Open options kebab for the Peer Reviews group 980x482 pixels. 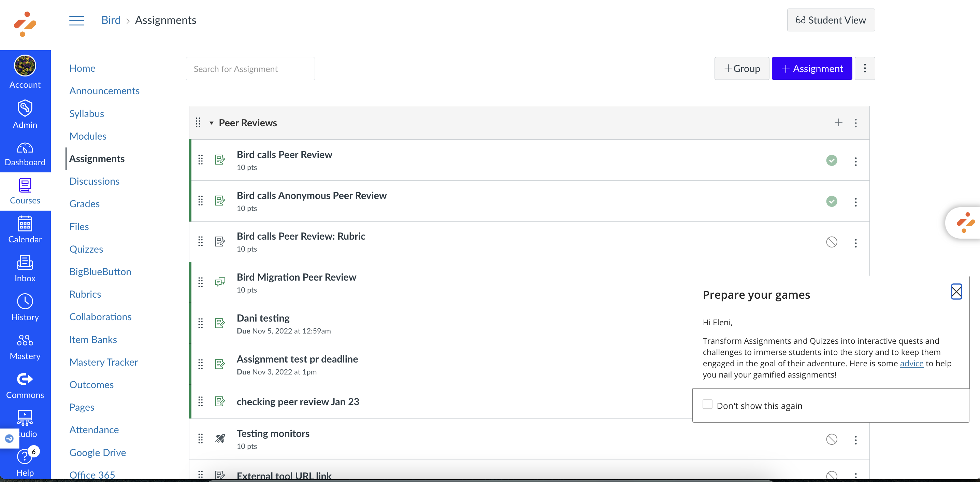coord(856,123)
